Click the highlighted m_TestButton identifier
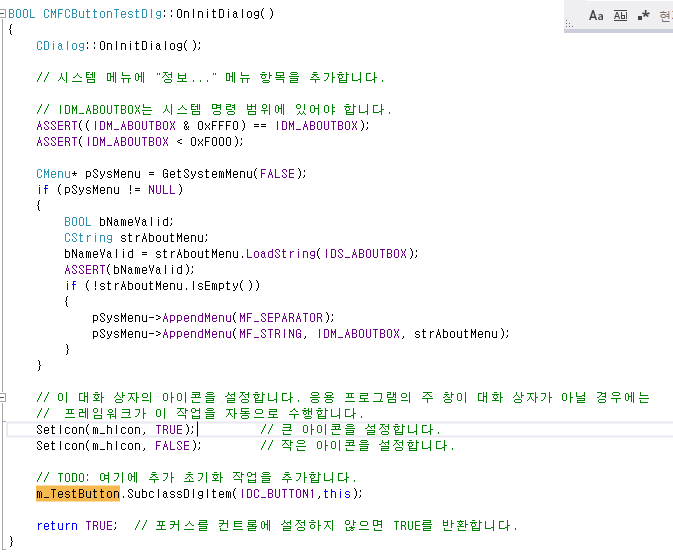Image resolution: width=673 pixels, height=559 pixels. click(78, 494)
